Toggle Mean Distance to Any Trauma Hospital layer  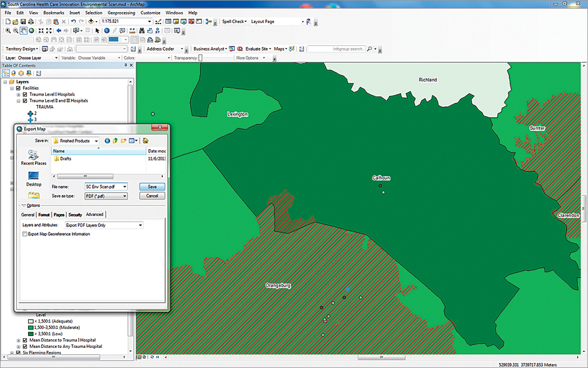pyautogui.click(x=25, y=346)
